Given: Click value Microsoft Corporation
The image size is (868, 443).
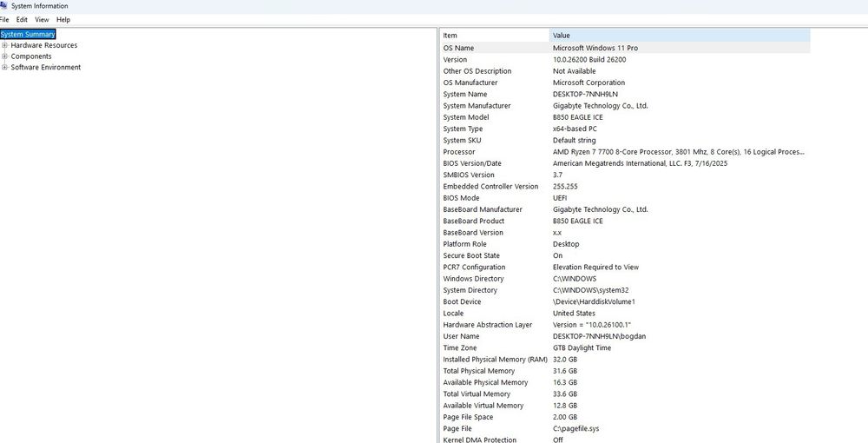Looking at the screenshot, I should 589,83.
